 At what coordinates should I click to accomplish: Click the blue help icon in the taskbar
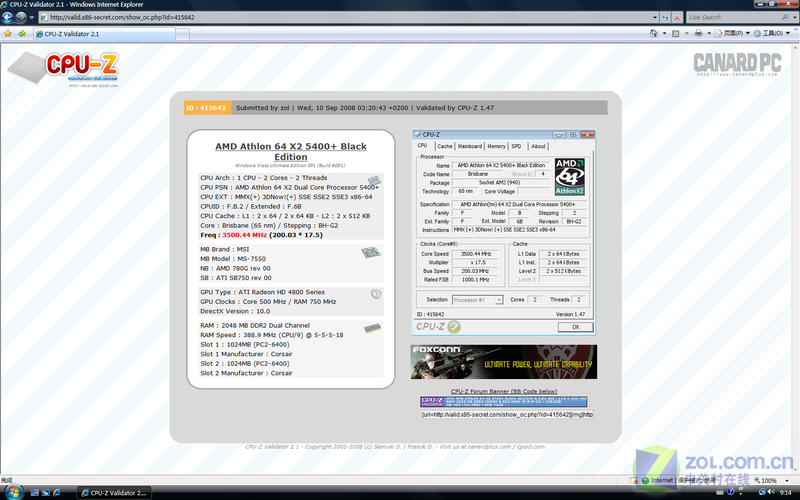[x=731, y=492]
